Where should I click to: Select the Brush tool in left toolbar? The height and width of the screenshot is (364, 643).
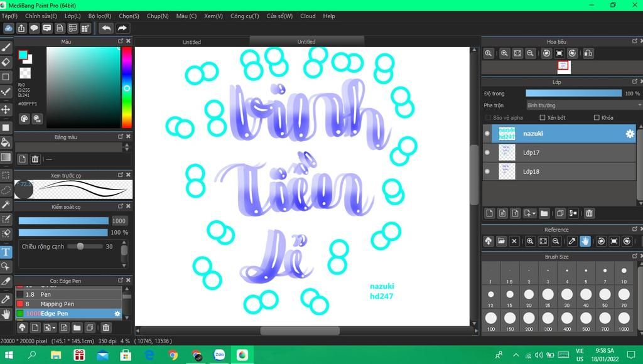point(6,48)
